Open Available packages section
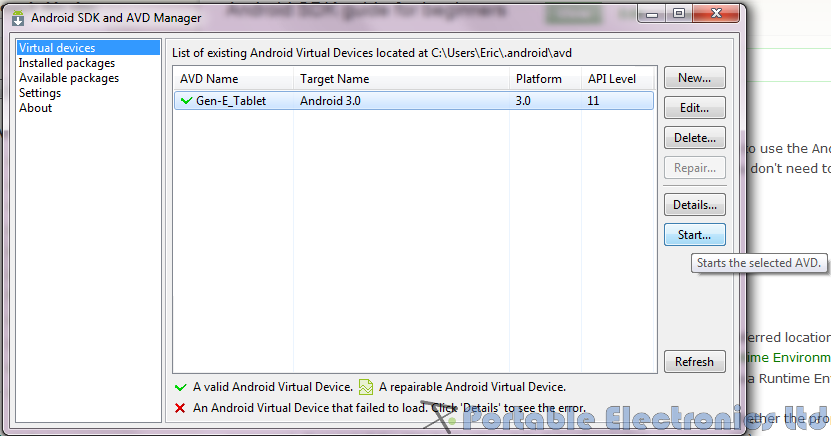This screenshot has width=831, height=436. (69, 78)
